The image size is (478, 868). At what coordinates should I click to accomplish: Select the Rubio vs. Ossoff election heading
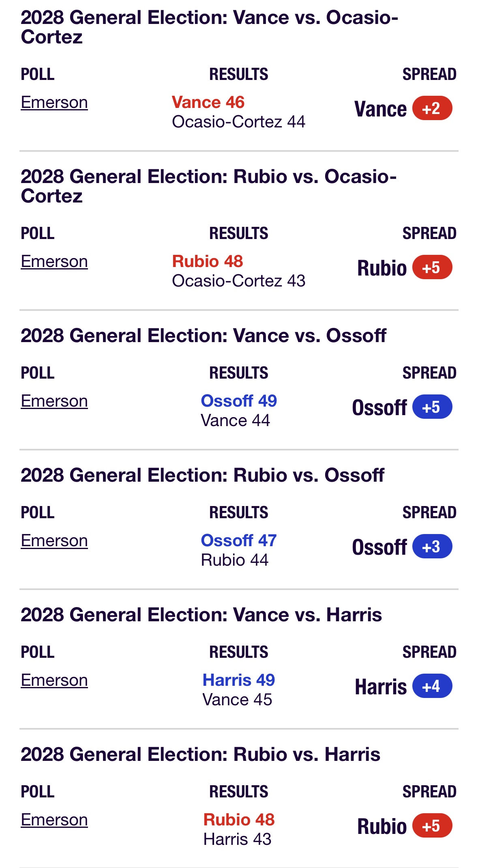click(x=203, y=475)
